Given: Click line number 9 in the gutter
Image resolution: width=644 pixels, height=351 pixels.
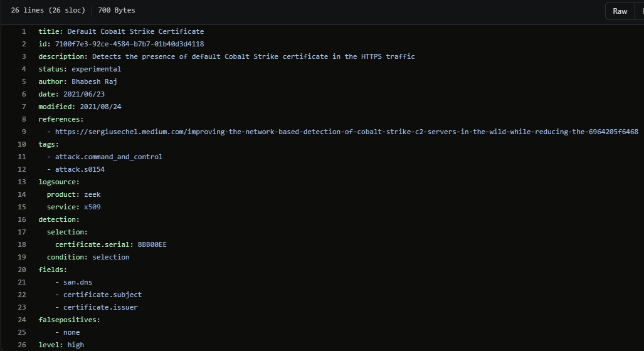Looking at the screenshot, I should [x=24, y=132].
